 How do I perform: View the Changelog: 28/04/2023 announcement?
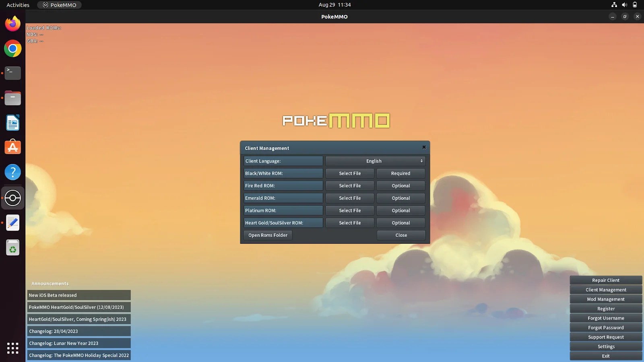point(79,331)
